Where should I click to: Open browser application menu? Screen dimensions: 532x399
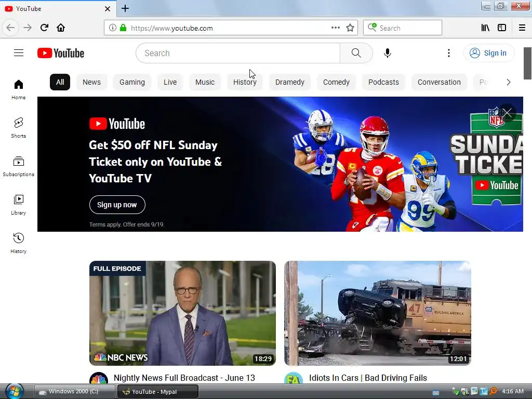522,28
